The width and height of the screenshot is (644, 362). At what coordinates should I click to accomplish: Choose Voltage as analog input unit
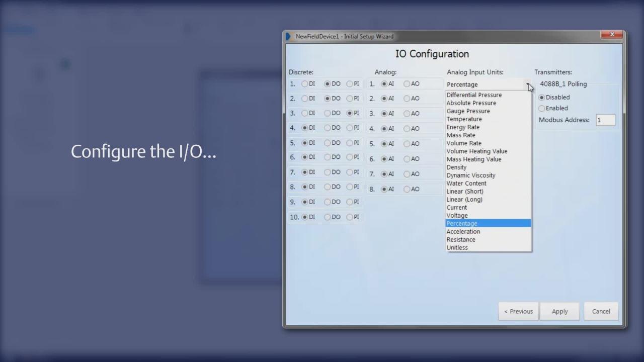click(457, 216)
